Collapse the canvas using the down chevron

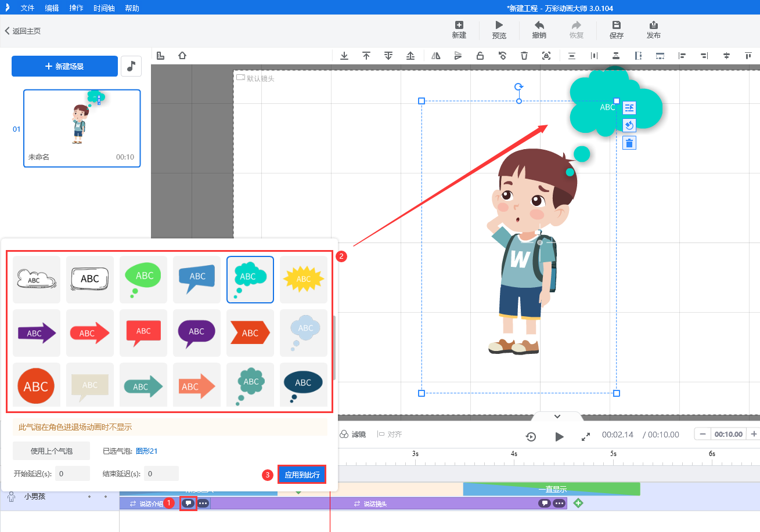tap(557, 417)
